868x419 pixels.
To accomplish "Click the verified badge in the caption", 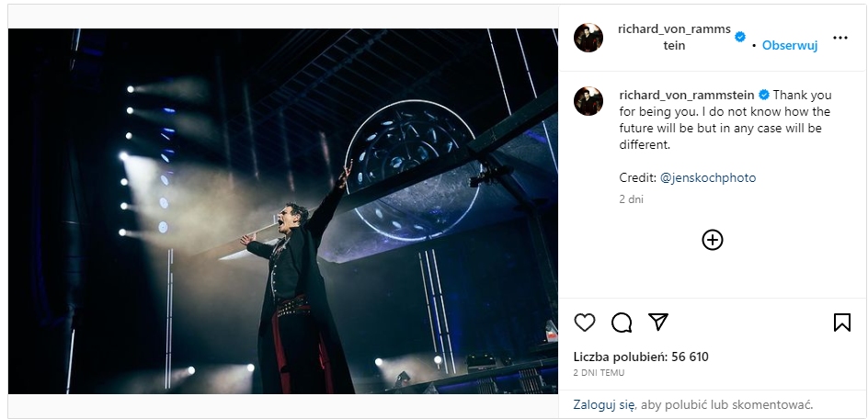I will (764, 95).
